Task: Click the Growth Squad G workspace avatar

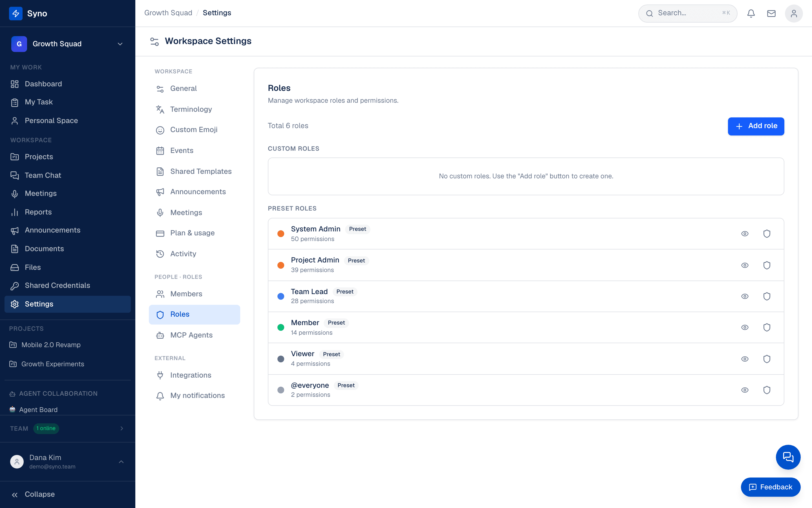Action: click(19, 44)
